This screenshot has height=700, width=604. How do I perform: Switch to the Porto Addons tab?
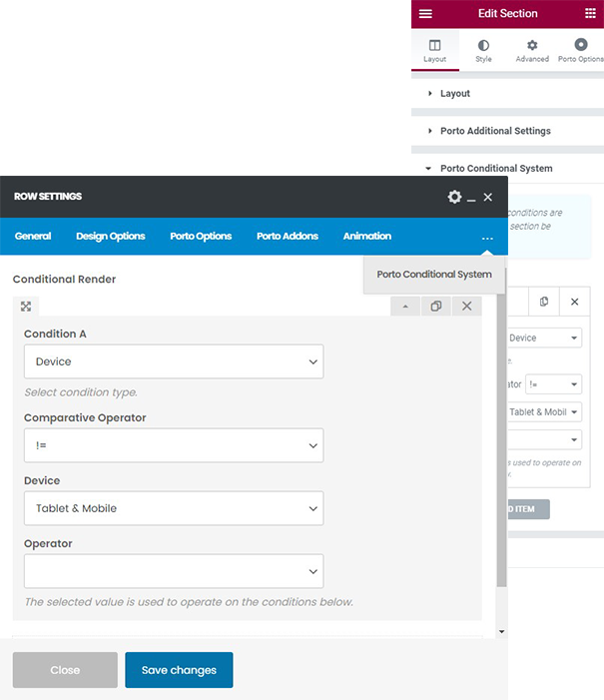(288, 237)
